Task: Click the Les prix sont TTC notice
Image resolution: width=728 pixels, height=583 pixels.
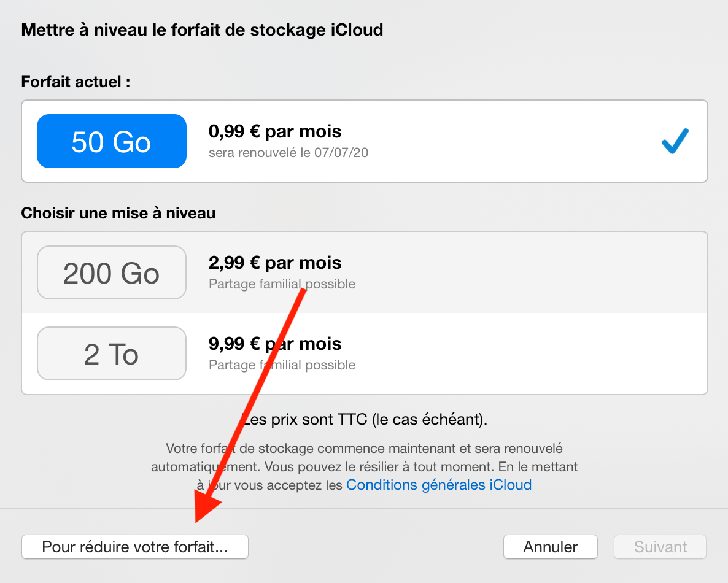Action: pos(365,420)
